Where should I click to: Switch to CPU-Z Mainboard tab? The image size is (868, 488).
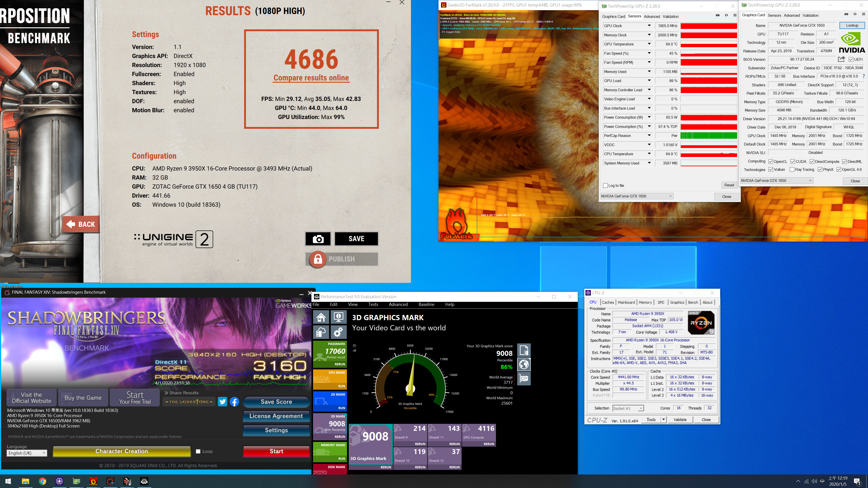[626, 303]
